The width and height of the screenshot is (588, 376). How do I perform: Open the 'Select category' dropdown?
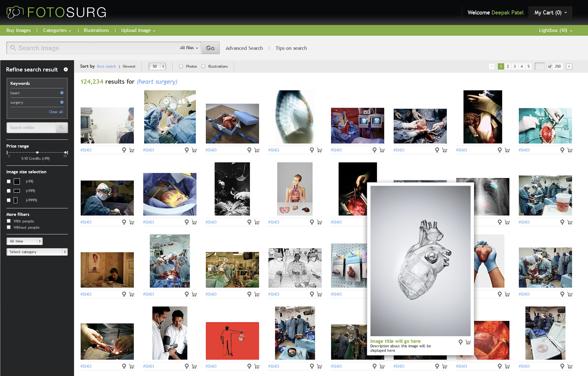37,252
